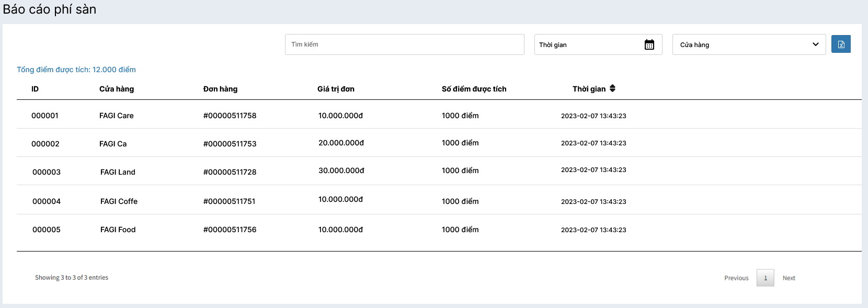Viewport: 868px width, 308px height.
Task: Click the Thời gian date input field
Action: (x=588, y=44)
